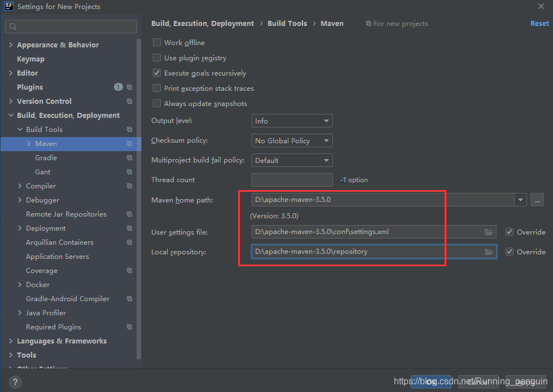The width and height of the screenshot is (553, 392).
Task: Expand the Docker node
Action: 20,284
